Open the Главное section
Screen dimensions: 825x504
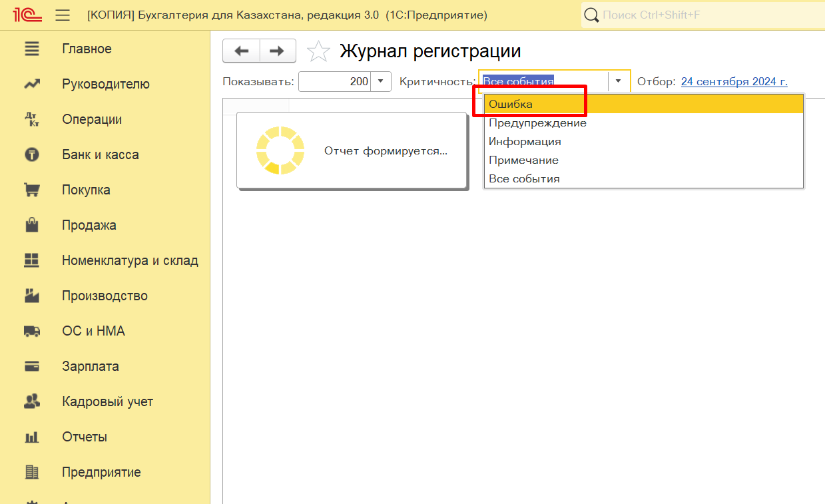pyautogui.click(x=87, y=49)
